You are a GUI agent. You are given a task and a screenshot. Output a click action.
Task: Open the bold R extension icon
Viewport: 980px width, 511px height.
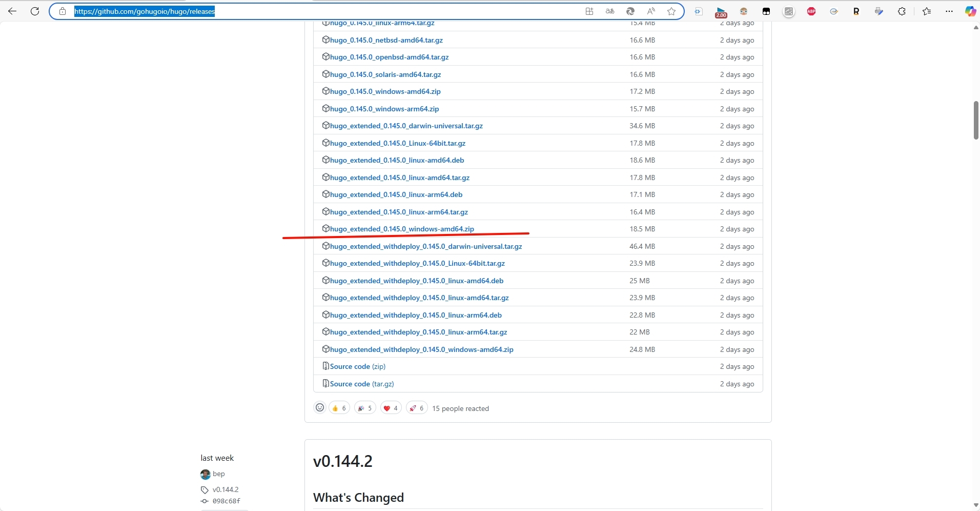856,11
